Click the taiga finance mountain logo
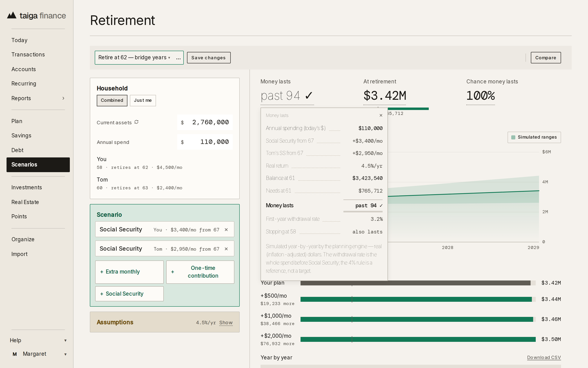The width and height of the screenshot is (588, 368). [x=12, y=16]
